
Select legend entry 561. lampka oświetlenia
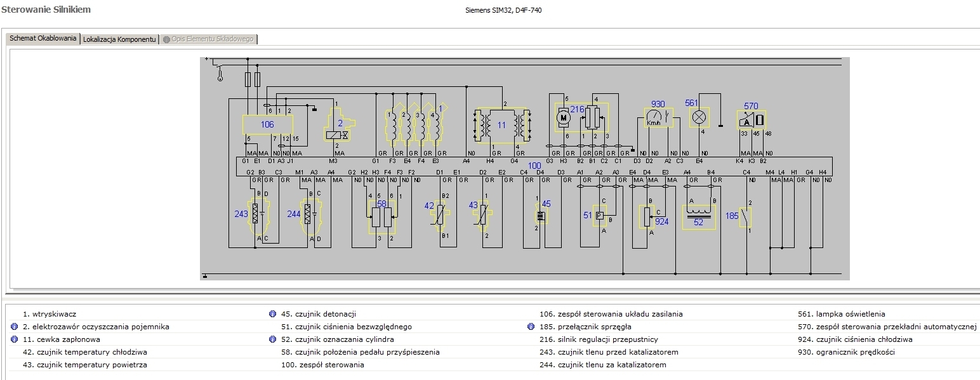click(842, 314)
